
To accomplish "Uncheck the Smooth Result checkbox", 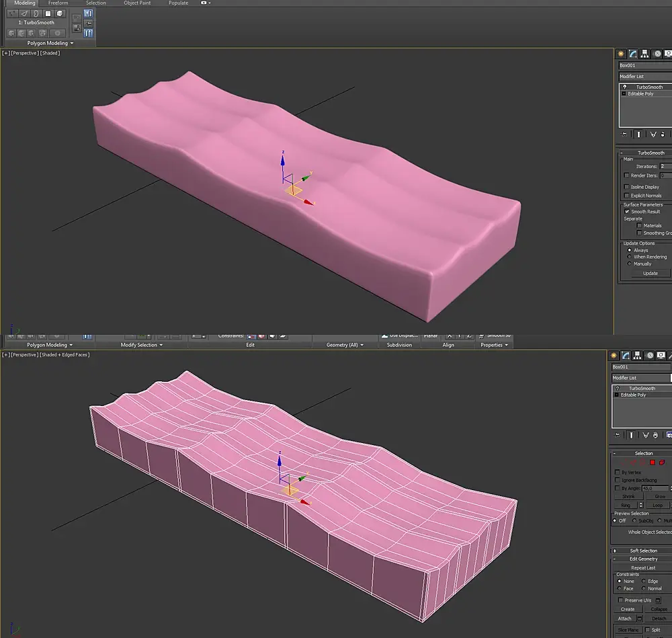I will (627, 211).
